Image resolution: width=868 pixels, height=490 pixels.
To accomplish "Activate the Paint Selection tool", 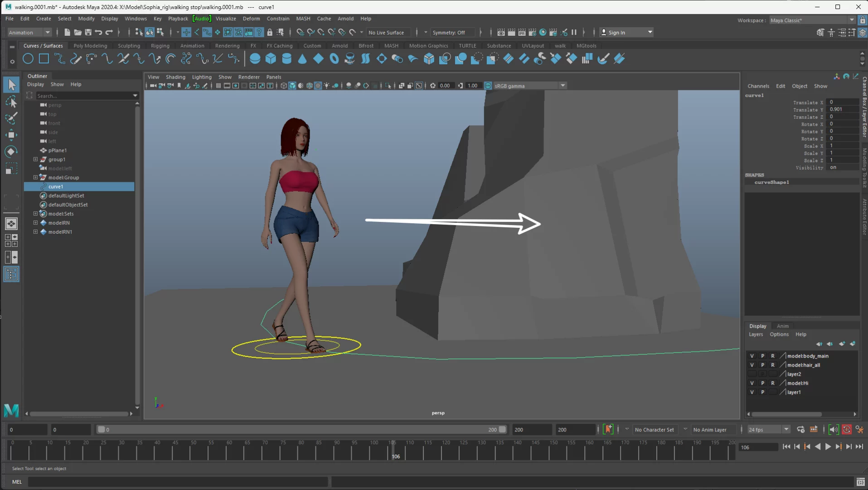I will pos(11,118).
